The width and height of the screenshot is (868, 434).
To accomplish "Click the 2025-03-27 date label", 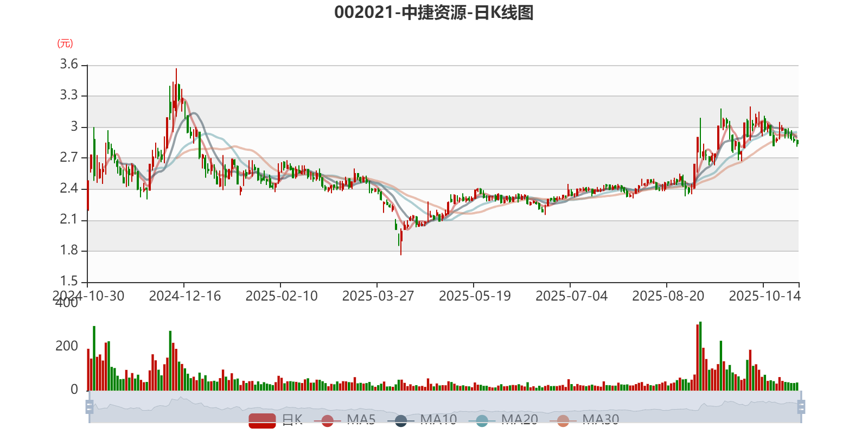I will [378, 296].
